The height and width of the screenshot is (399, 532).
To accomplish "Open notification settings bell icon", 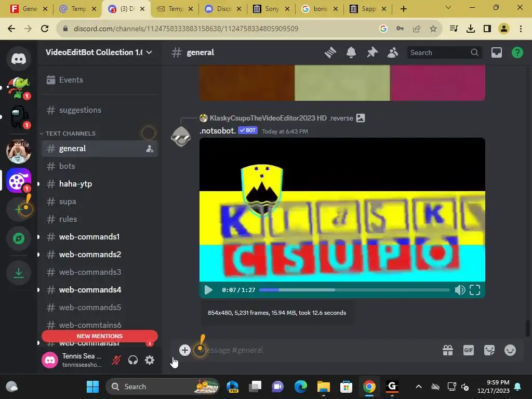I will [x=351, y=52].
